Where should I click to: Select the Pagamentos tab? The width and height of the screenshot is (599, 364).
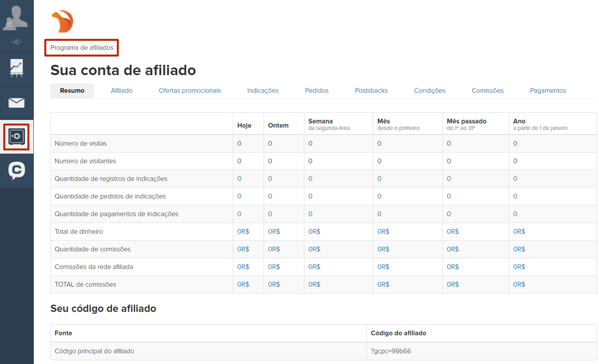(x=548, y=91)
